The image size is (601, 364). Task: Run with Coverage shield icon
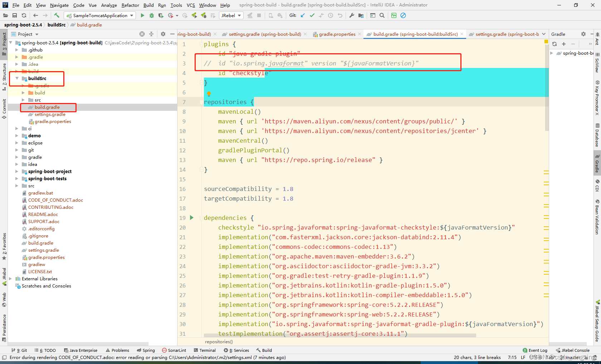coord(161,15)
